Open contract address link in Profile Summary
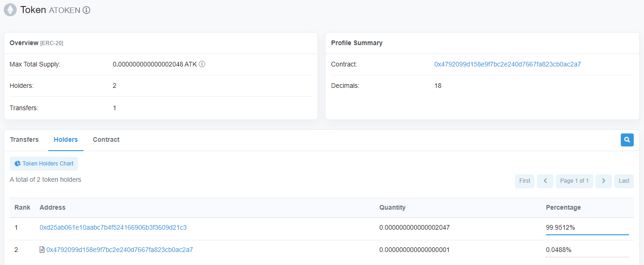Screen dimensions: 644x265 coord(507,64)
